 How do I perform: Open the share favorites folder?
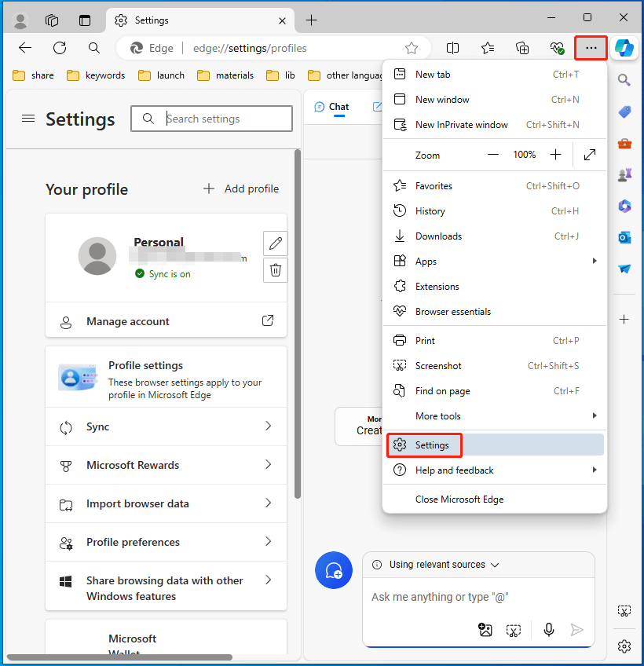pos(33,75)
